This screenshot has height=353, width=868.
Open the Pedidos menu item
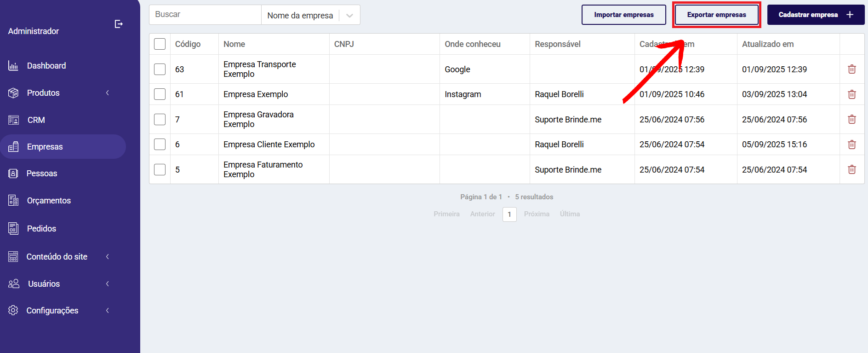pyautogui.click(x=41, y=229)
